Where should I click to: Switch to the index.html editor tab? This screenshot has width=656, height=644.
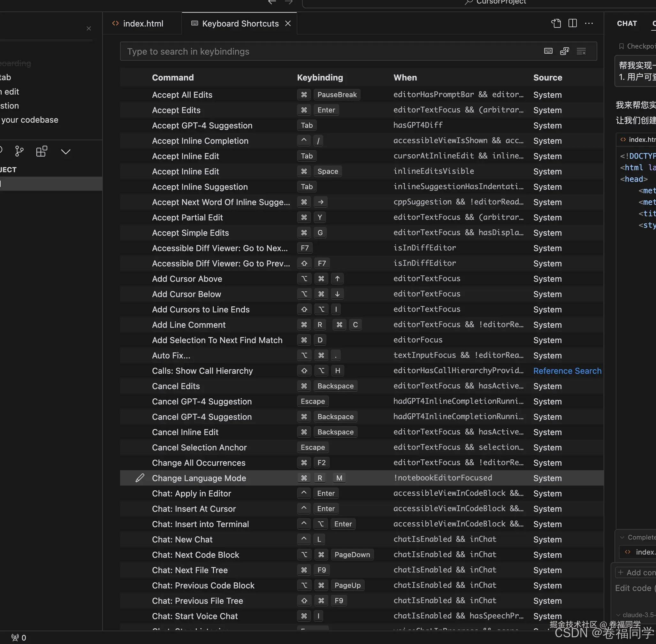143,24
